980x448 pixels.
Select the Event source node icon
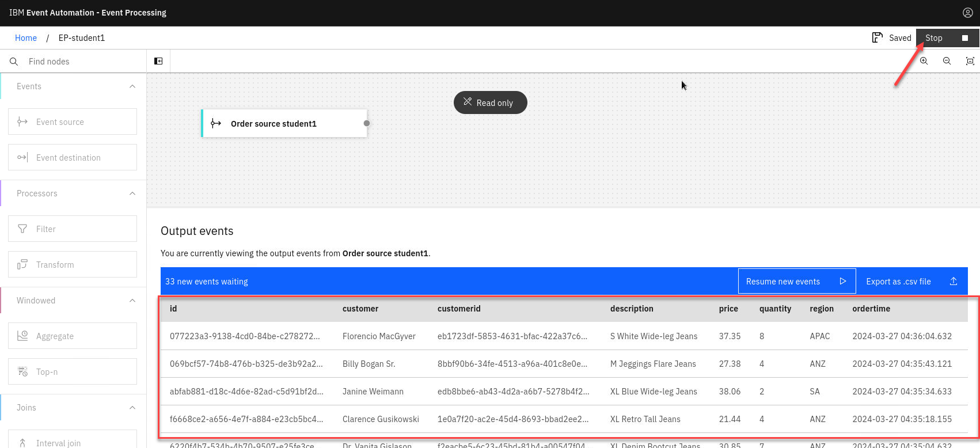tap(22, 122)
